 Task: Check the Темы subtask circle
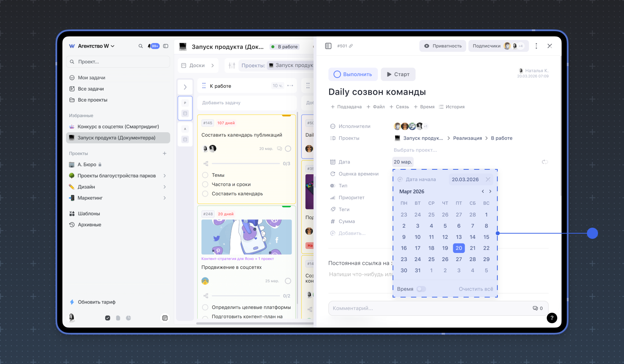click(205, 175)
